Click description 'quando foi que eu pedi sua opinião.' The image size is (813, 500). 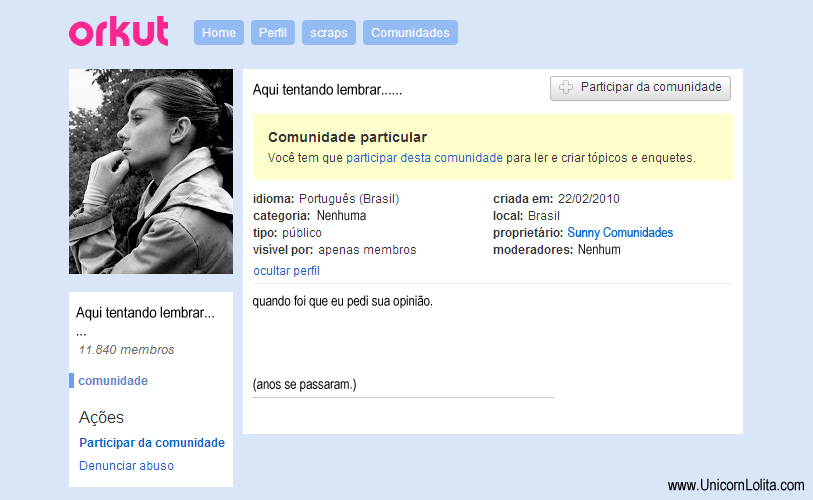coord(343,301)
